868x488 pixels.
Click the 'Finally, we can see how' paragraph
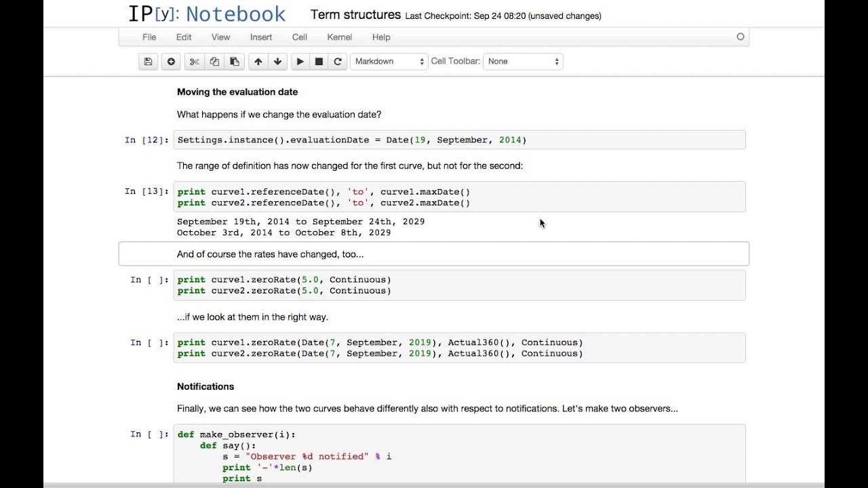[427, 409]
